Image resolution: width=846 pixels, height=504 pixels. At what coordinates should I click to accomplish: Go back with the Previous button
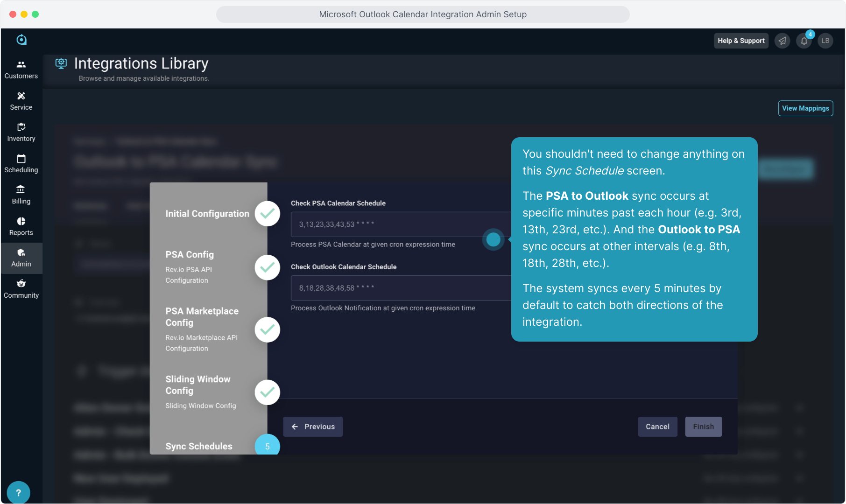(313, 427)
